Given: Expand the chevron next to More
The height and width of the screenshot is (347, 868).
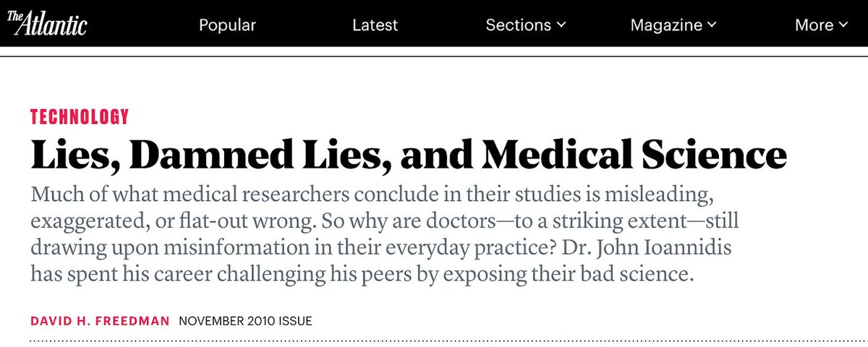Looking at the screenshot, I should 843,25.
